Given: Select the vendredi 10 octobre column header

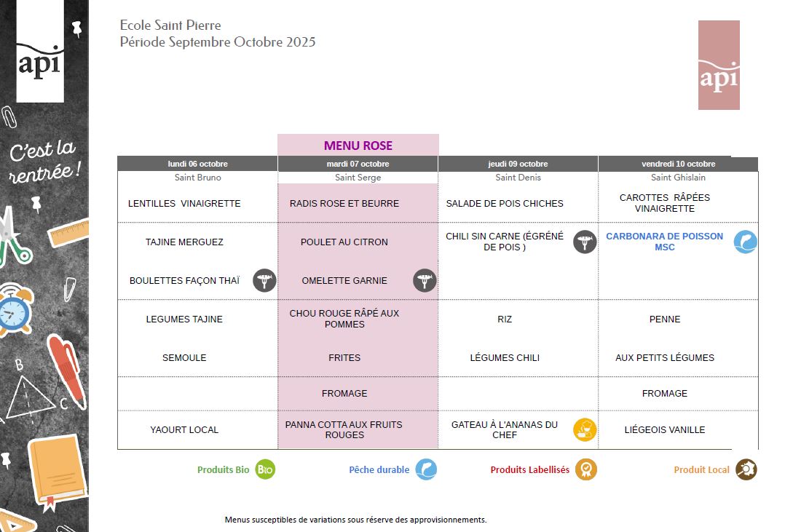Looking at the screenshot, I should coord(679,164).
